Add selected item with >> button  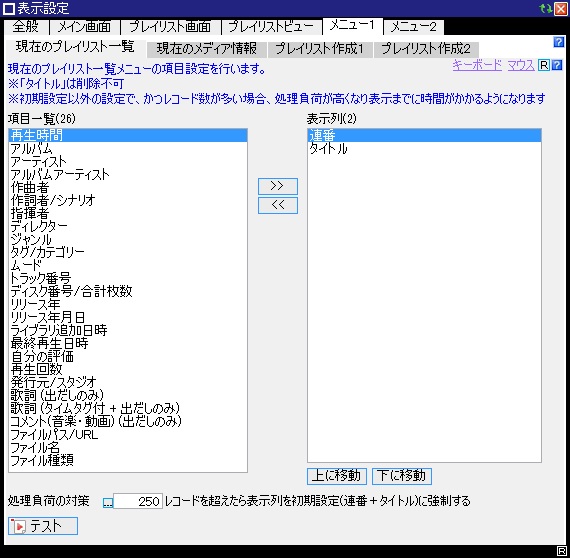coord(278,186)
